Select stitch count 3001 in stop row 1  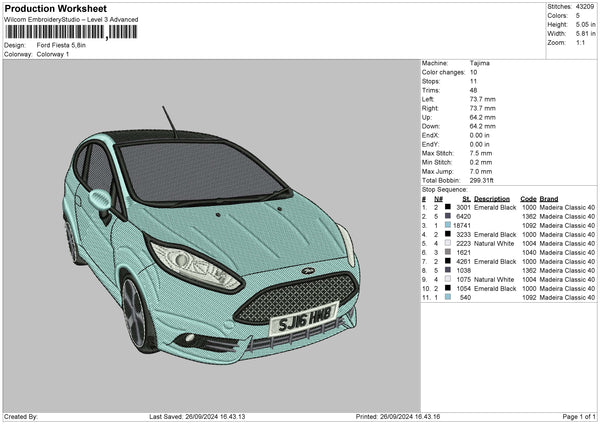463,207
